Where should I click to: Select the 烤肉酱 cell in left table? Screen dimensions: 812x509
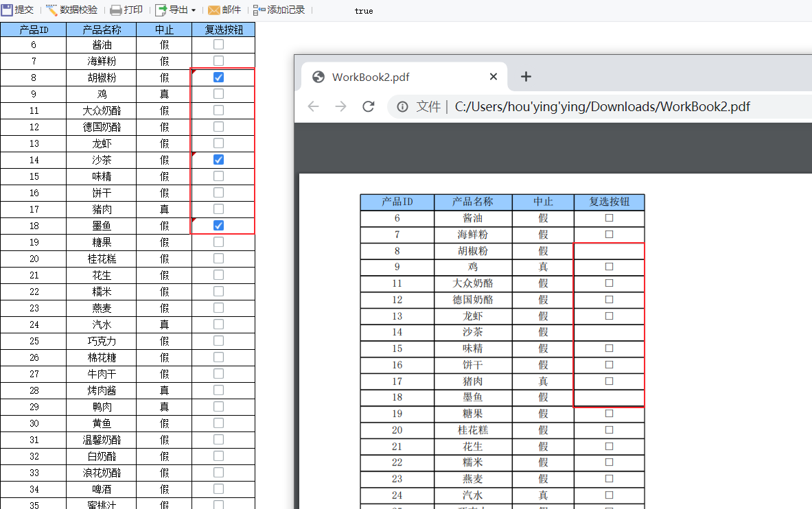pos(102,390)
